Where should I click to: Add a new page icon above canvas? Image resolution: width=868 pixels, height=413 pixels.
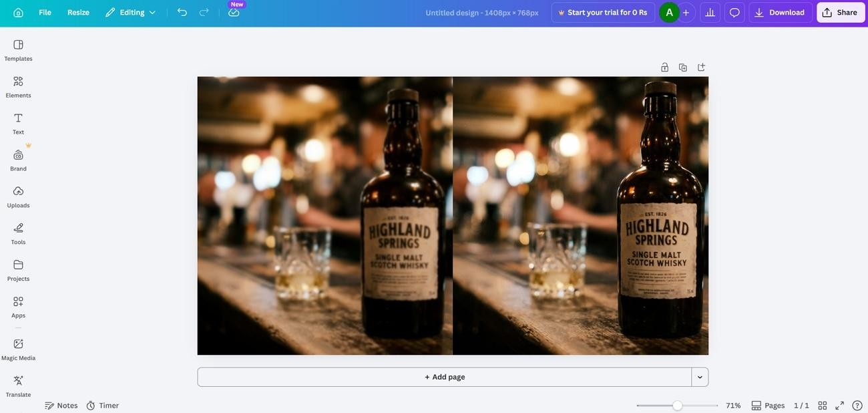click(701, 67)
